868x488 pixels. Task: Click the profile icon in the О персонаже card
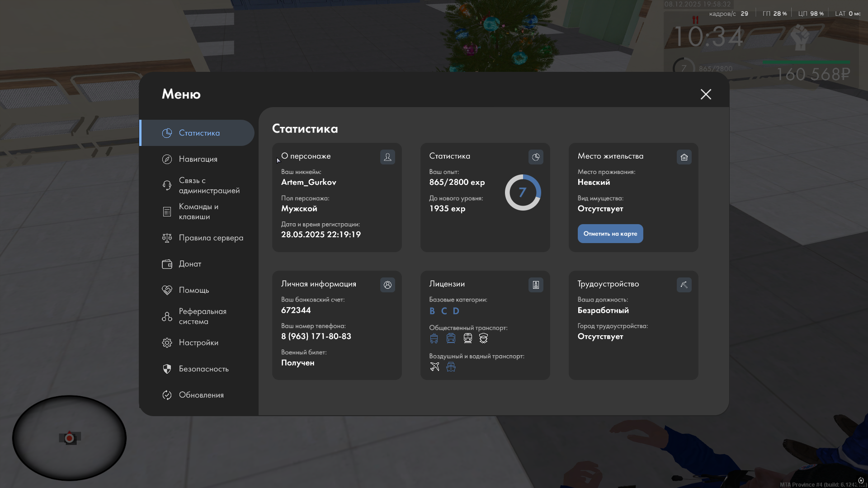click(387, 157)
